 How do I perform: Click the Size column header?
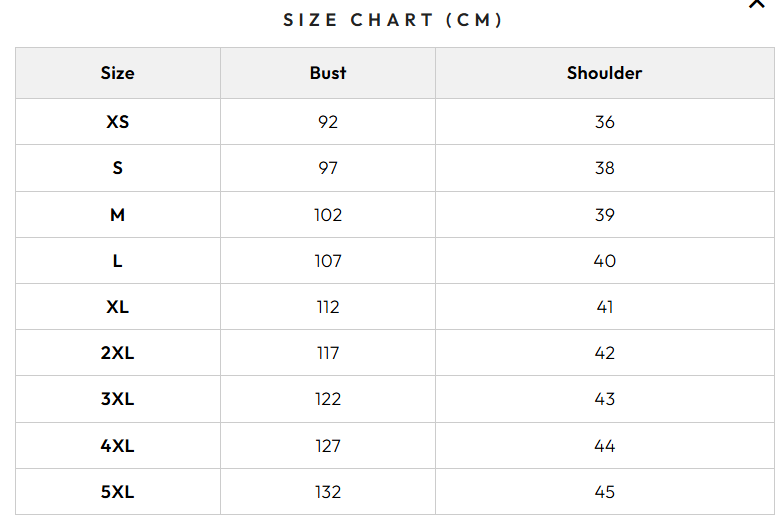coord(117,73)
